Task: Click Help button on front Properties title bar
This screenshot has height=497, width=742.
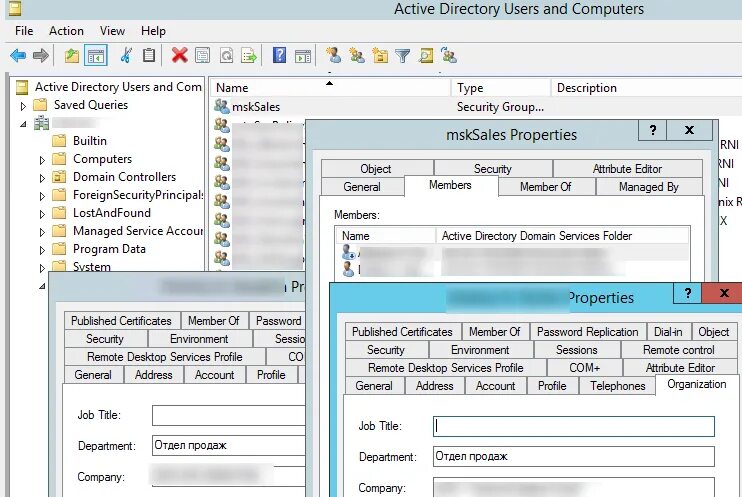Action: click(688, 293)
